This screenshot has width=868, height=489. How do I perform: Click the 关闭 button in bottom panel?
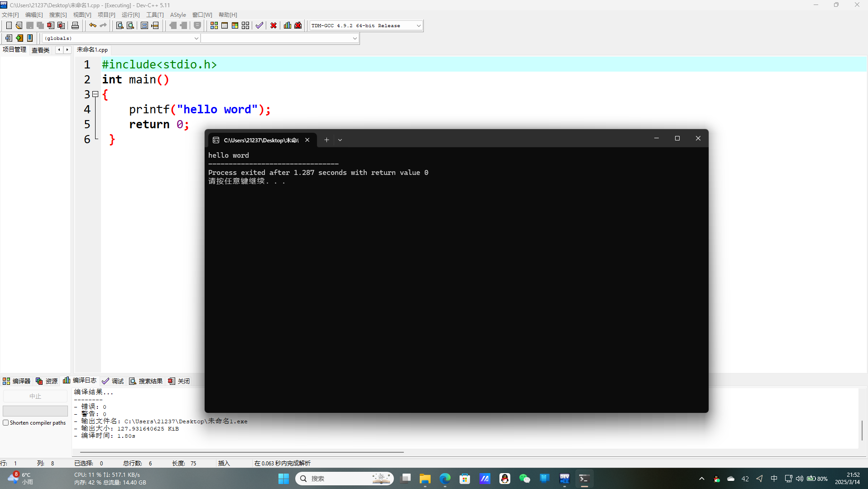point(179,381)
